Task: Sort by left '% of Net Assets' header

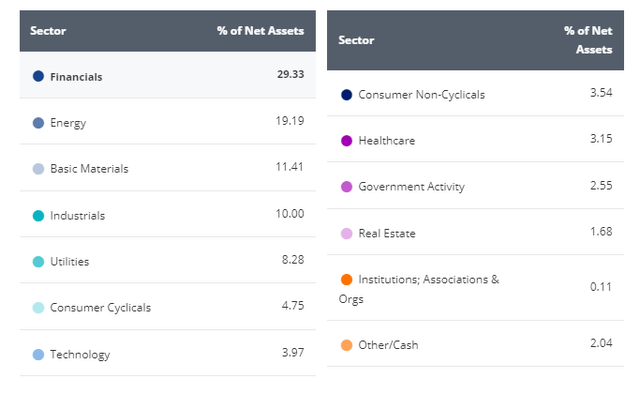Action: coord(260,31)
